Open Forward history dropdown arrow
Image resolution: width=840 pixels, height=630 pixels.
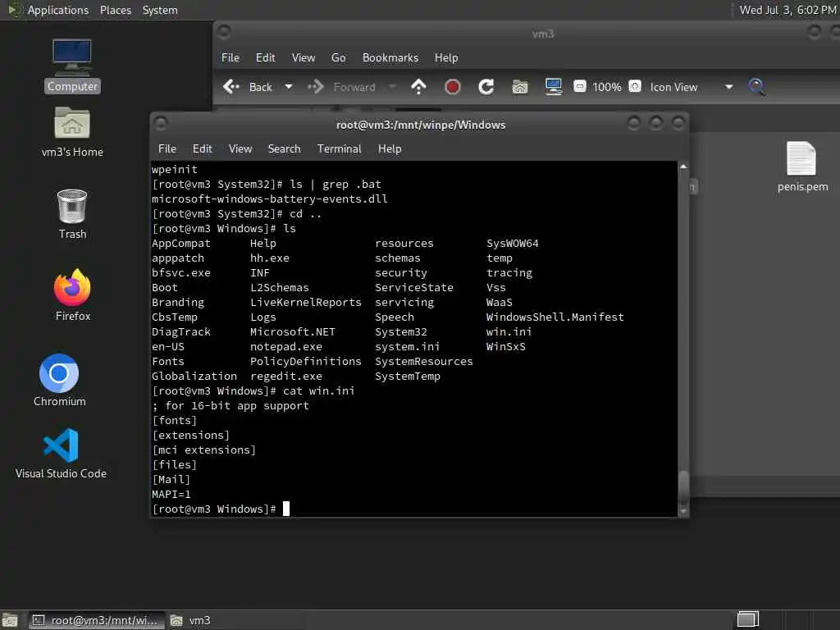point(391,86)
